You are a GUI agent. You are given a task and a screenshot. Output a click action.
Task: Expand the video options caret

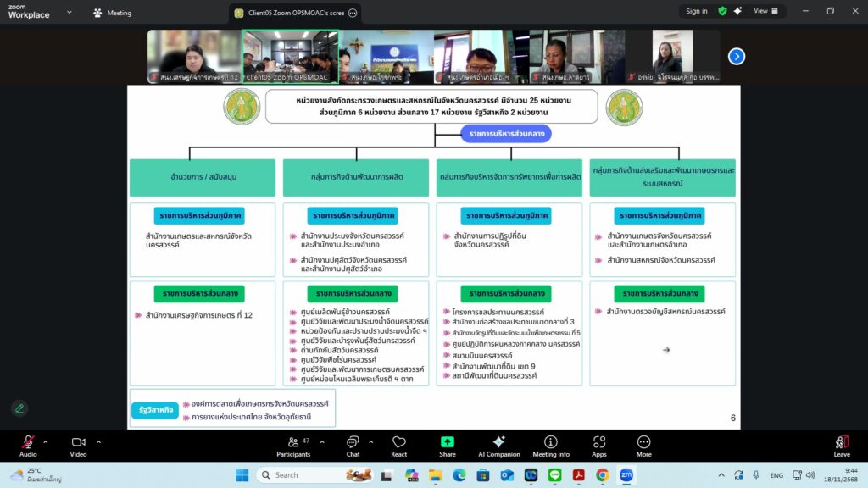(x=98, y=441)
